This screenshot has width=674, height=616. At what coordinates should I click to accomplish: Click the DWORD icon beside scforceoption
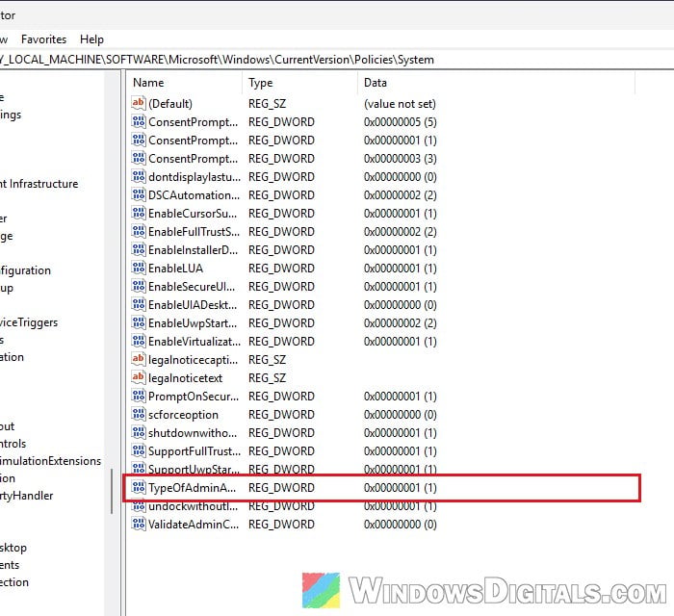coord(139,414)
